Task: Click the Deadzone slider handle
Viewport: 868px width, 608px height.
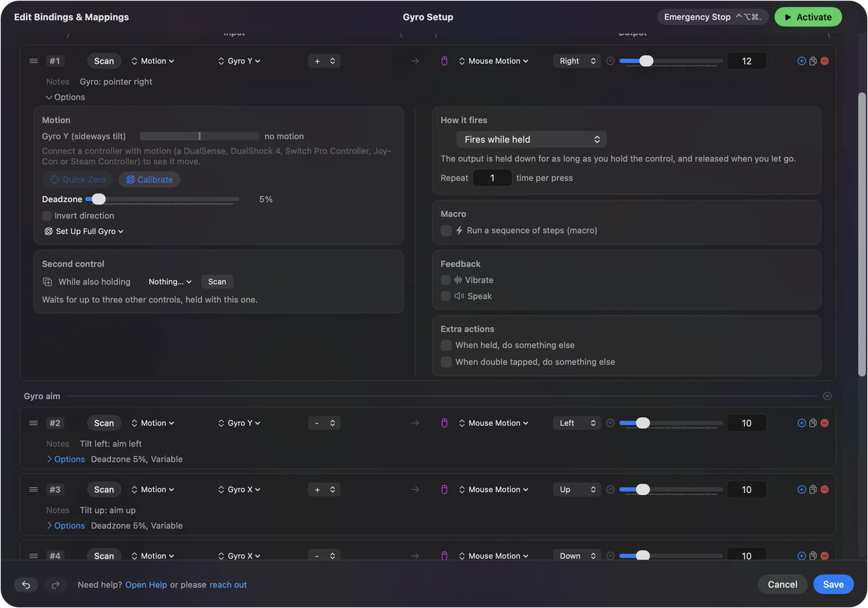Action: click(99, 199)
